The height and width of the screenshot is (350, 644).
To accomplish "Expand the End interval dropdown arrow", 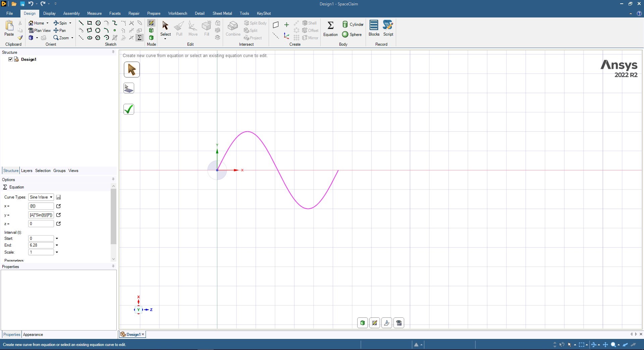I will click(x=57, y=245).
